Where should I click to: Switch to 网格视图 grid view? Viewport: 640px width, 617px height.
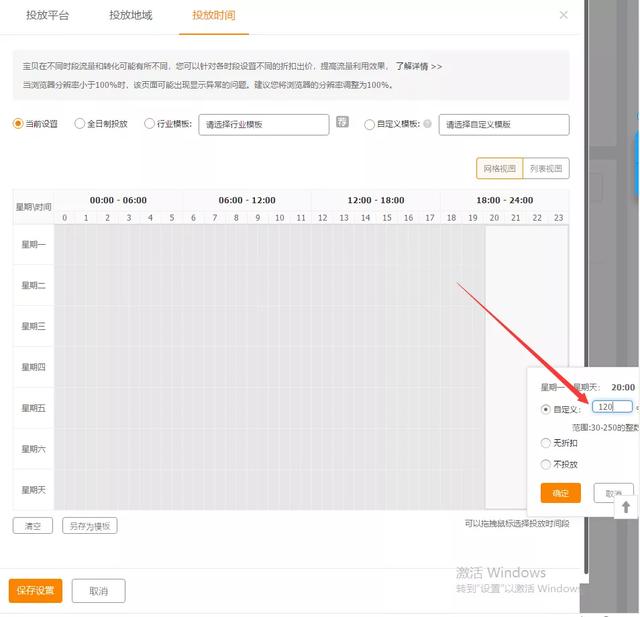(499, 169)
